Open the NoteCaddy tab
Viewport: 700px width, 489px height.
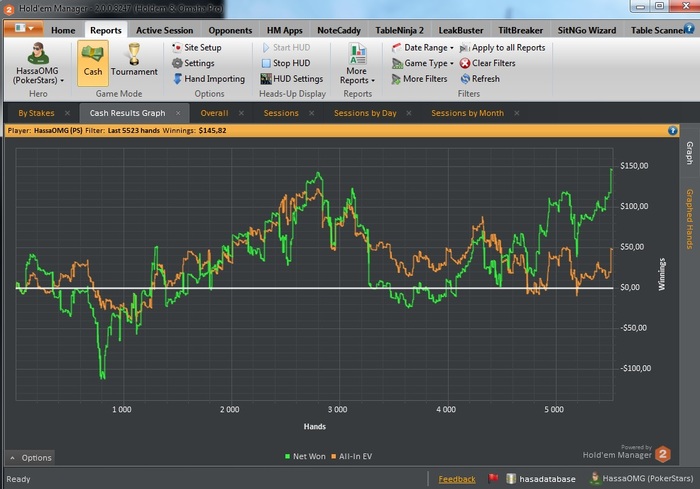(x=339, y=30)
